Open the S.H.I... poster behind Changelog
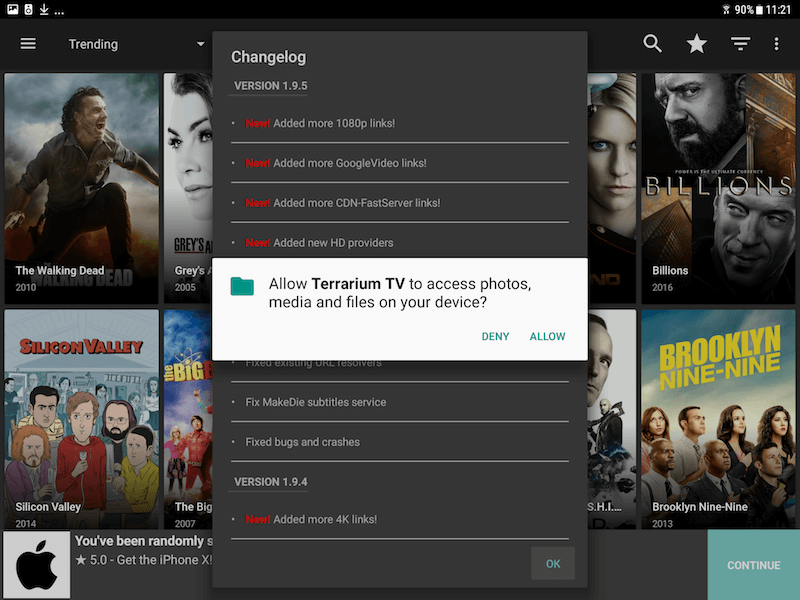 pyautogui.click(x=612, y=419)
